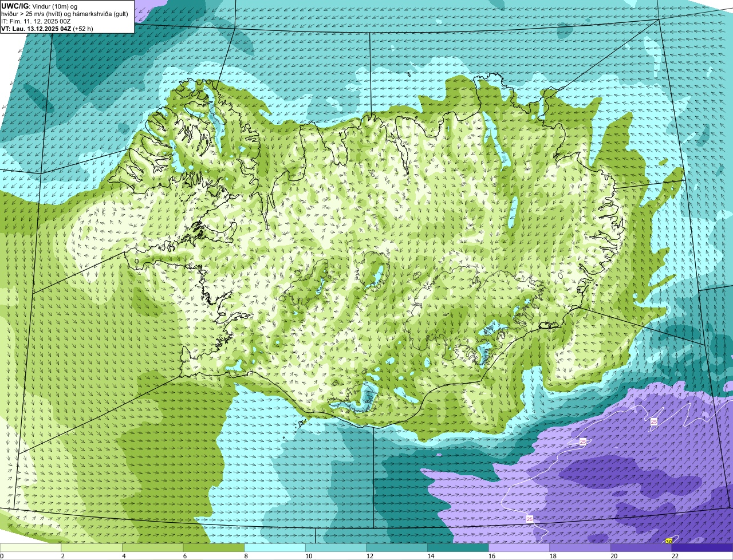Click the "10" legend scale label

point(309,556)
